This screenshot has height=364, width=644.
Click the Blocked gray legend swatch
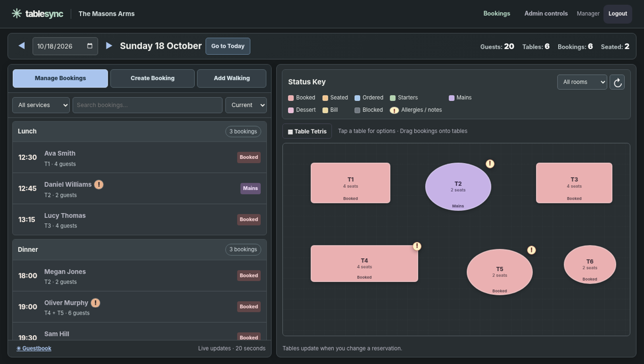[x=357, y=110]
